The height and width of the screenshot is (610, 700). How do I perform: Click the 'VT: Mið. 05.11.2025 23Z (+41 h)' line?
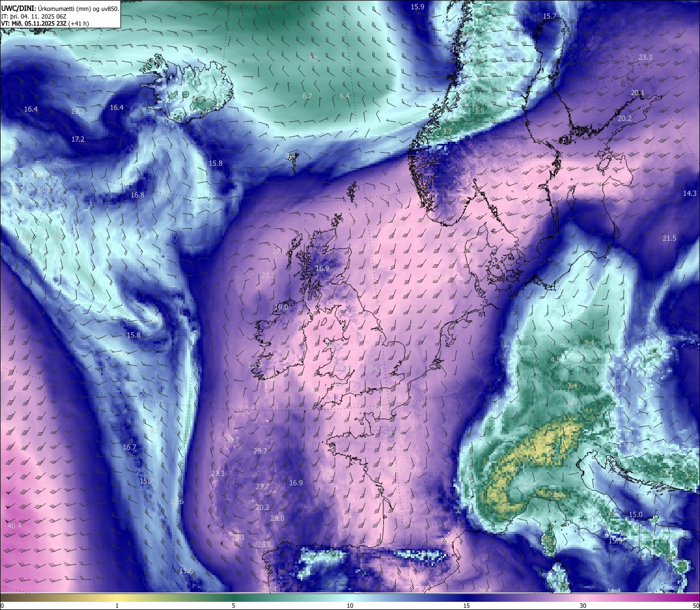(x=45, y=24)
